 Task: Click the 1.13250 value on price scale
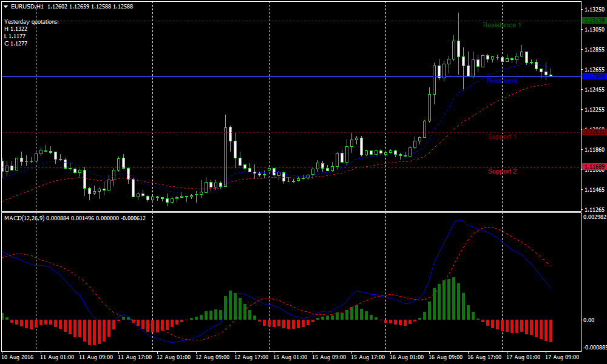point(593,10)
